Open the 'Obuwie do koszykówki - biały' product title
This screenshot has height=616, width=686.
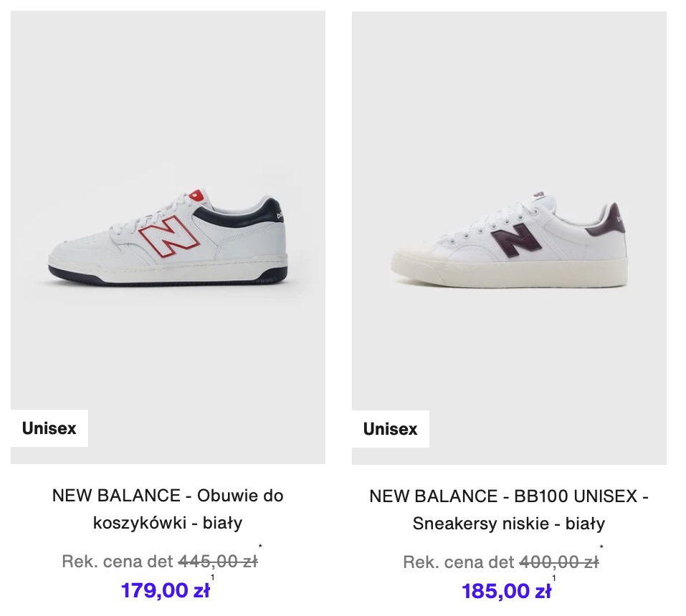pyautogui.click(x=168, y=509)
